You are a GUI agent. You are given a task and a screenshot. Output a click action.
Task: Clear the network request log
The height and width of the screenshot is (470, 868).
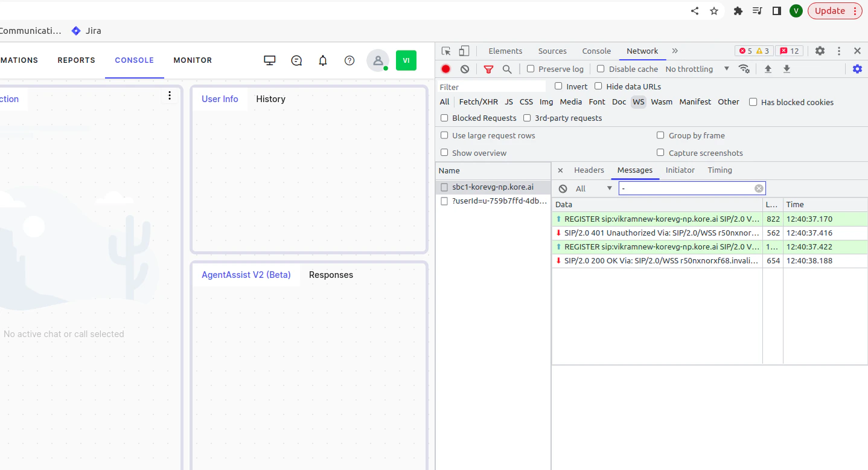point(465,69)
